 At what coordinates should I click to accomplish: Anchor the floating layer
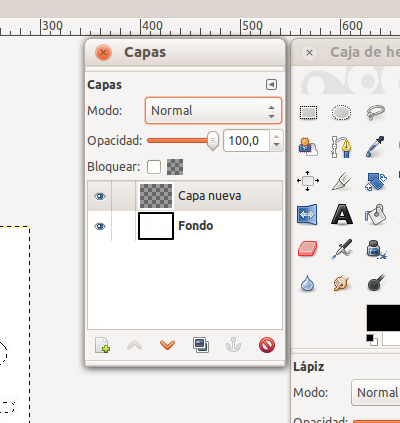[233, 345]
